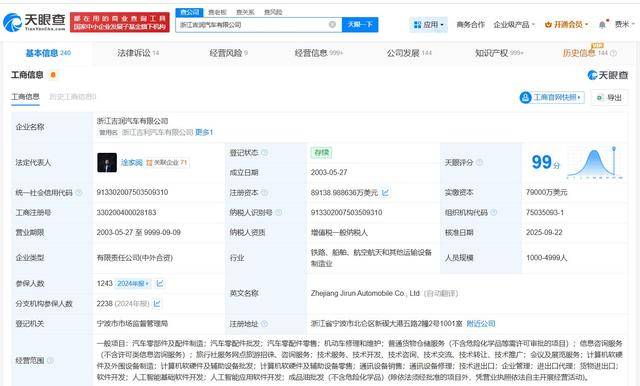Click help icon beside 统一社会信用代码

click(x=79, y=193)
